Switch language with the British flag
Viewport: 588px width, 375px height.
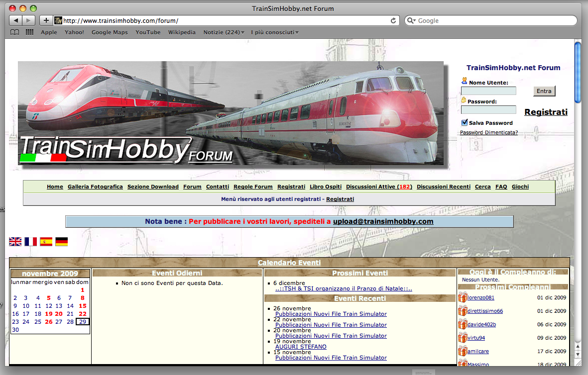tap(15, 242)
